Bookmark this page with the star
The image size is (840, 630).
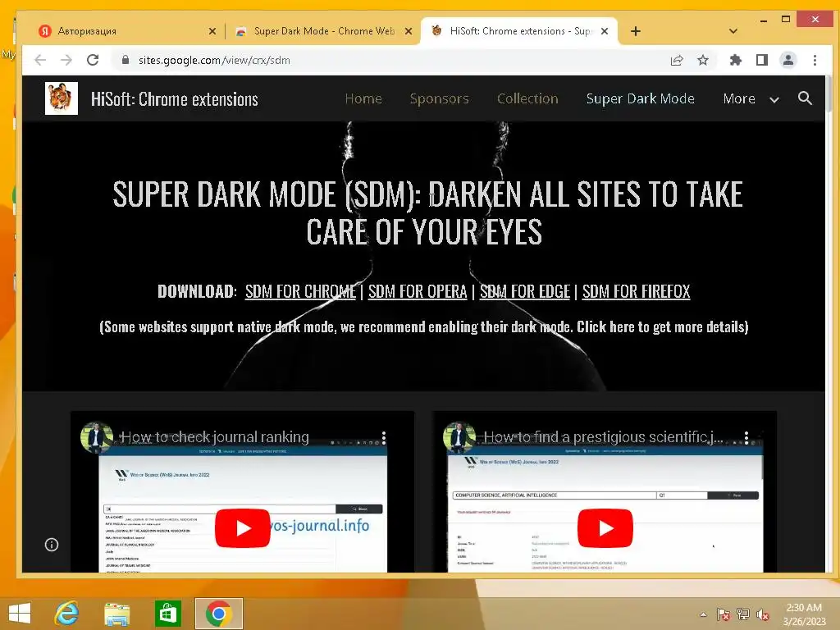703,60
